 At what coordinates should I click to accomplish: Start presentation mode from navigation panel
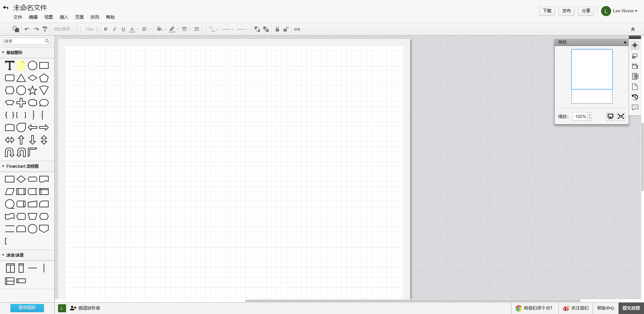coord(610,116)
